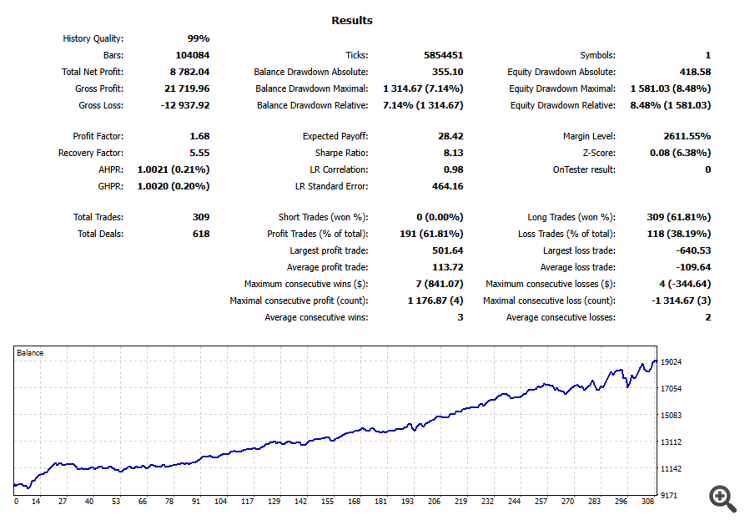Click Balance Drawdown Maximal value
Screen dimensions: 750x525
(x=423, y=89)
